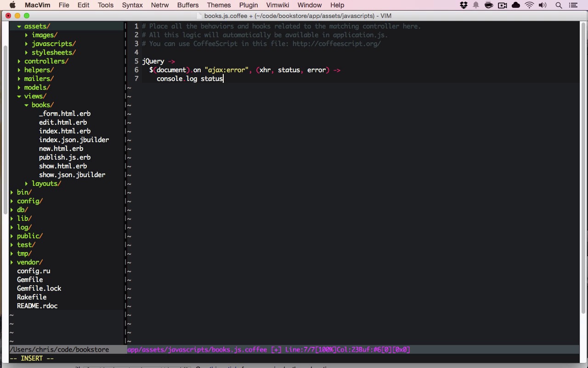Open the Edit menu
The width and height of the screenshot is (588, 368).
(x=83, y=5)
